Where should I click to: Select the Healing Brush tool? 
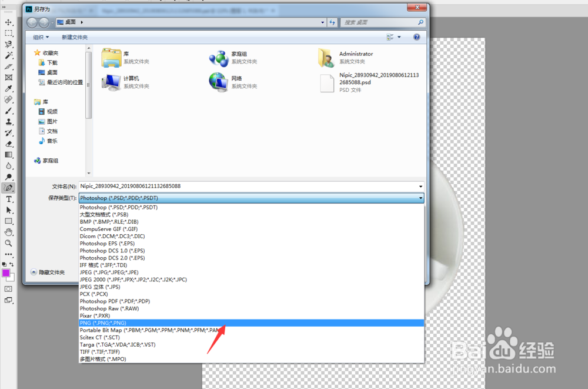[x=8, y=99]
